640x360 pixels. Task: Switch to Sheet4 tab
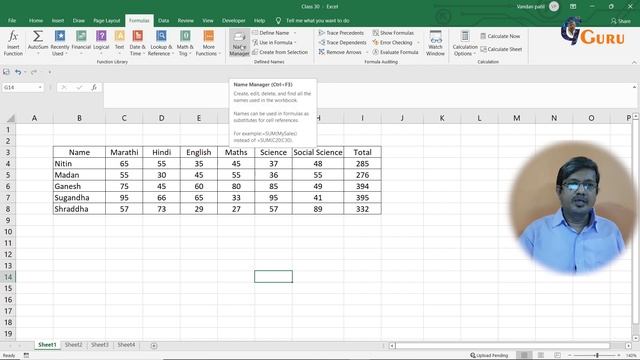(126, 345)
